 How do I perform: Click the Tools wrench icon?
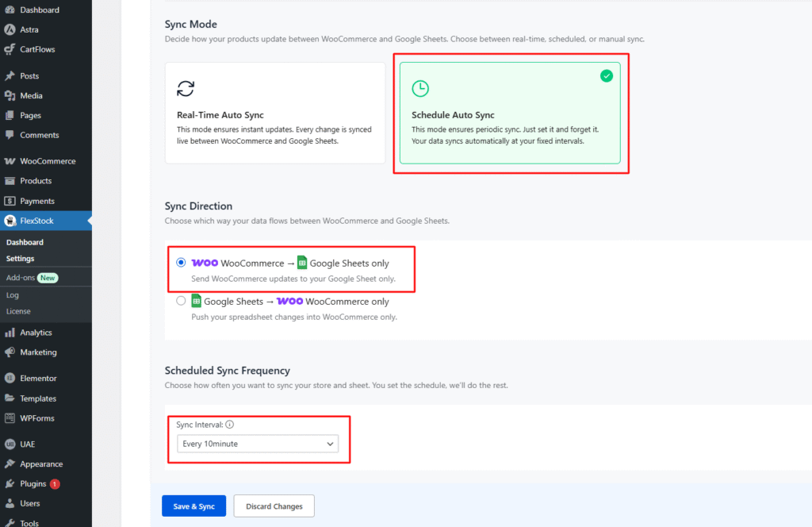tap(10, 522)
